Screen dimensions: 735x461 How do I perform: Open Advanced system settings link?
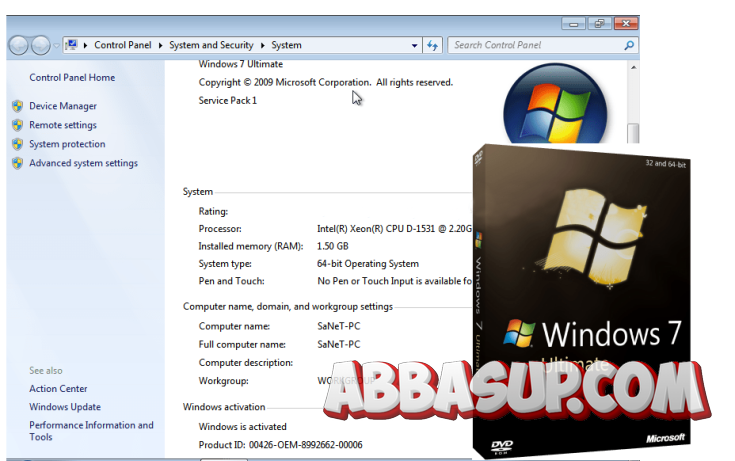click(x=83, y=163)
